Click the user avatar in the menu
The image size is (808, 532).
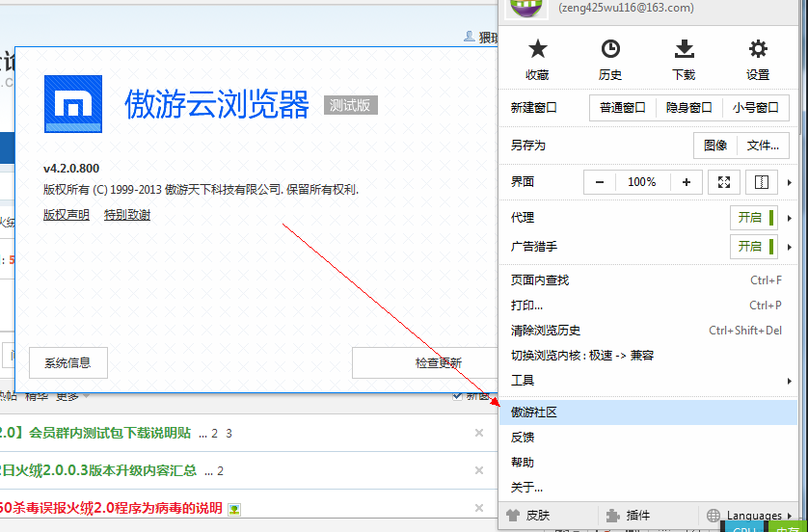point(526,9)
